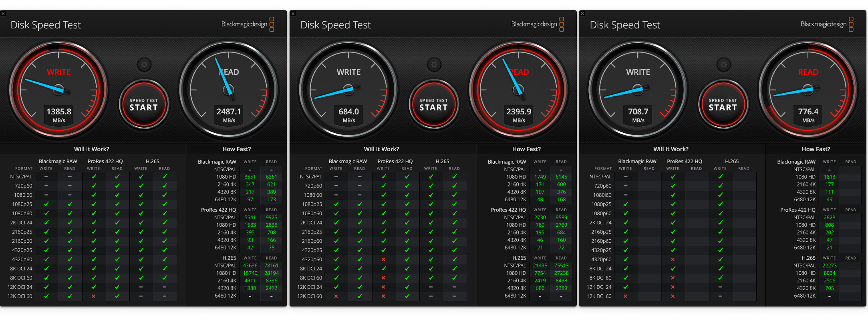Click H.265 NTSC/PAL write value 43636
The width and height of the screenshot is (868, 320).
pyautogui.click(x=250, y=266)
